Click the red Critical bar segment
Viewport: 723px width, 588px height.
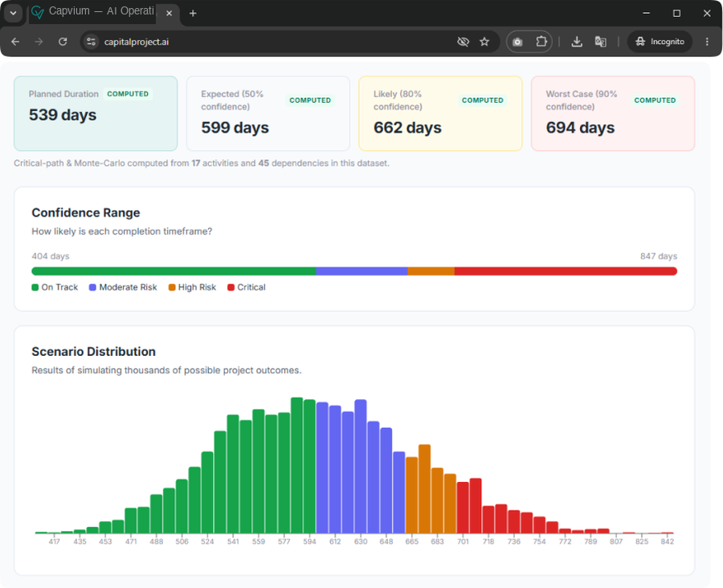tap(566, 272)
